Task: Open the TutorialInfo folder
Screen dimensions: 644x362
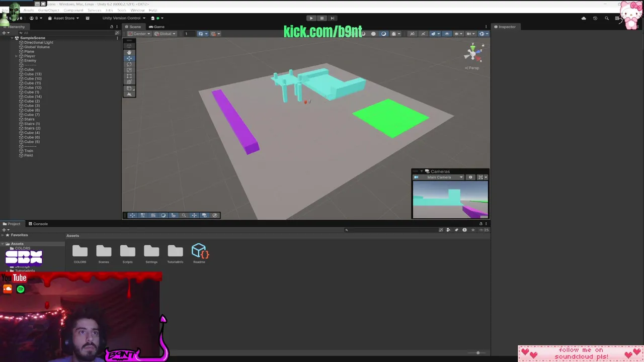Action: coord(175,253)
